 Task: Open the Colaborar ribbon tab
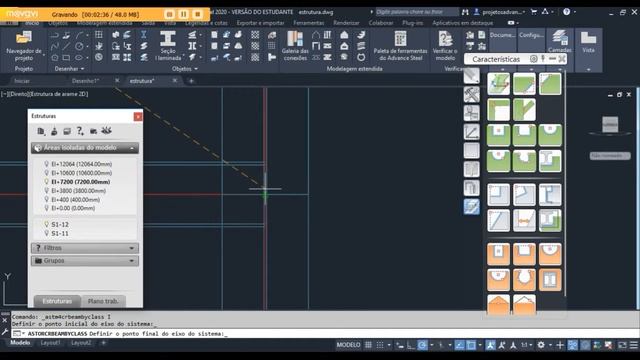[x=381, y=23]
